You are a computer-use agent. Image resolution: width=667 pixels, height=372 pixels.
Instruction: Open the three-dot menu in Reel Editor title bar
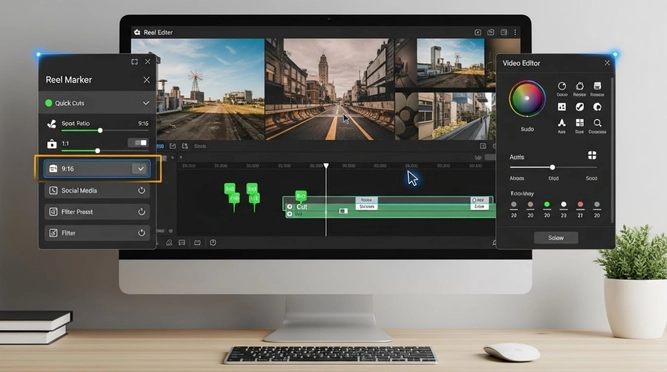[515, 32]
